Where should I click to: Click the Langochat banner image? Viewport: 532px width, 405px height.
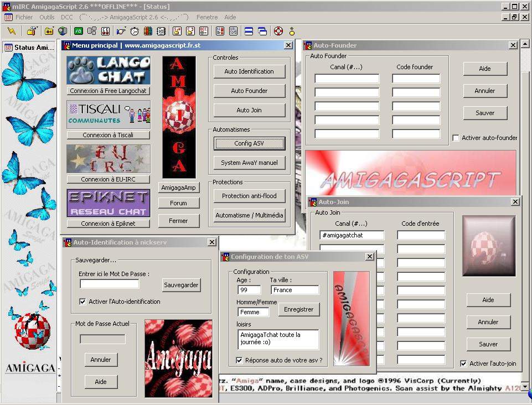pyautogui.click(x=109, y=70)
